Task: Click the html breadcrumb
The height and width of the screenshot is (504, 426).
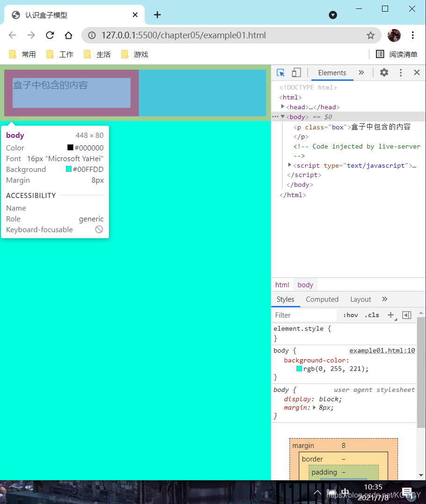Action: pyautogui.click(x=282, y=285)
